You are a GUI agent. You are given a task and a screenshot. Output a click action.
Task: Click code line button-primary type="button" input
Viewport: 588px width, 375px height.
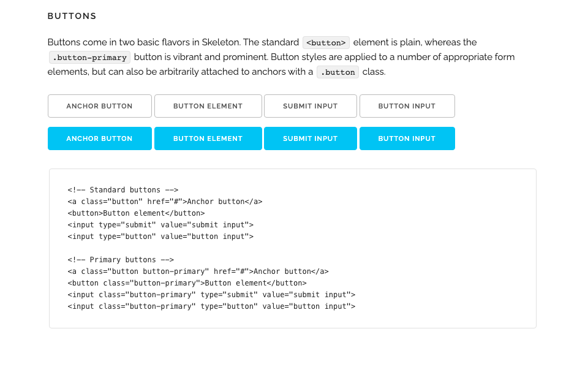click(211, 306)
